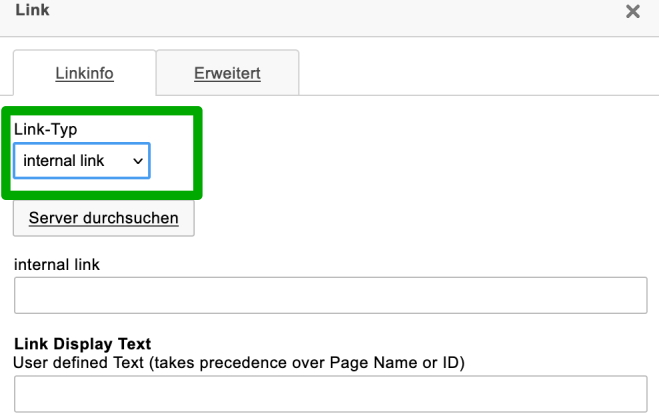Click the Link-Typ label

tap(45, 131)
